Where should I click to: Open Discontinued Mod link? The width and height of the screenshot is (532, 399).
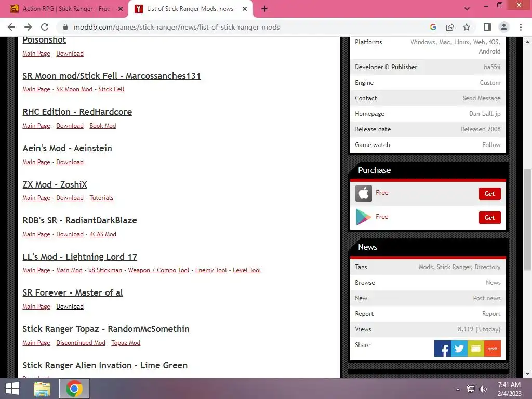(x=81, y=343)
